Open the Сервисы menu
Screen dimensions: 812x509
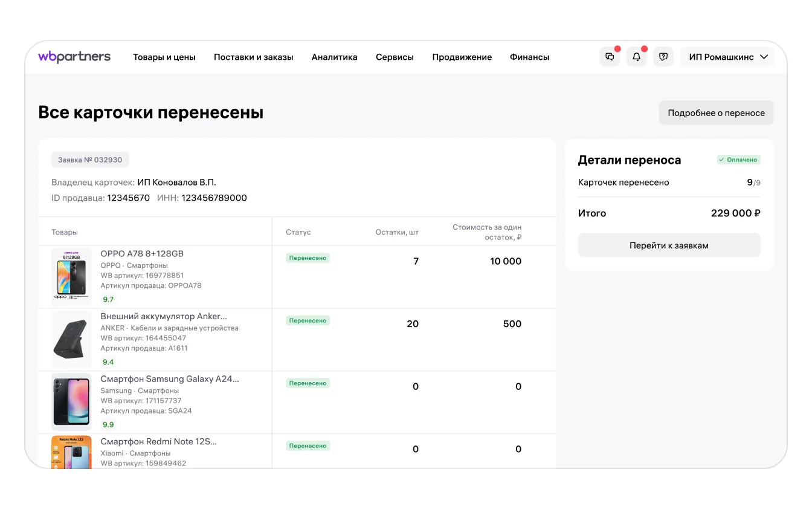pos(395,57)
